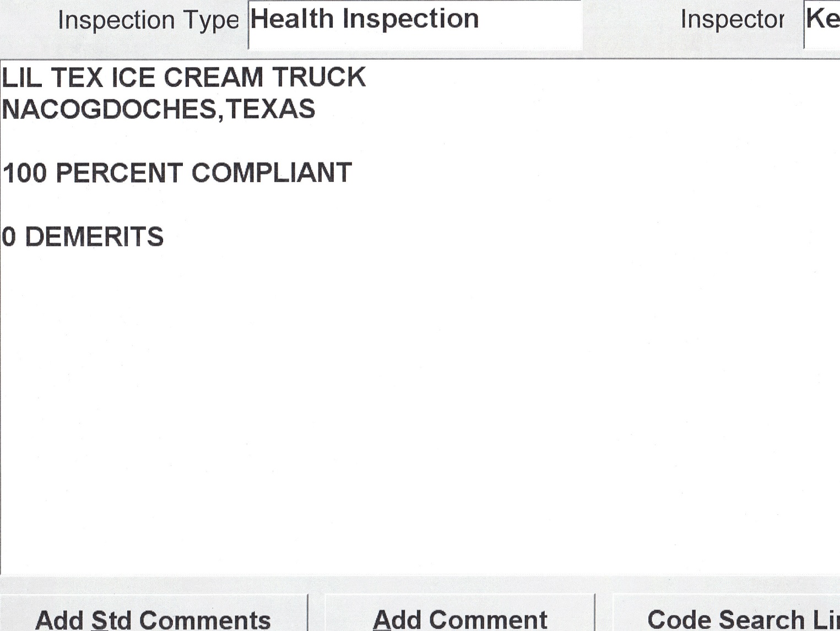
Task: Place cursor in the LIL TEX ICE CREAM TRUCK line
Action: click(x=183, y=77)
